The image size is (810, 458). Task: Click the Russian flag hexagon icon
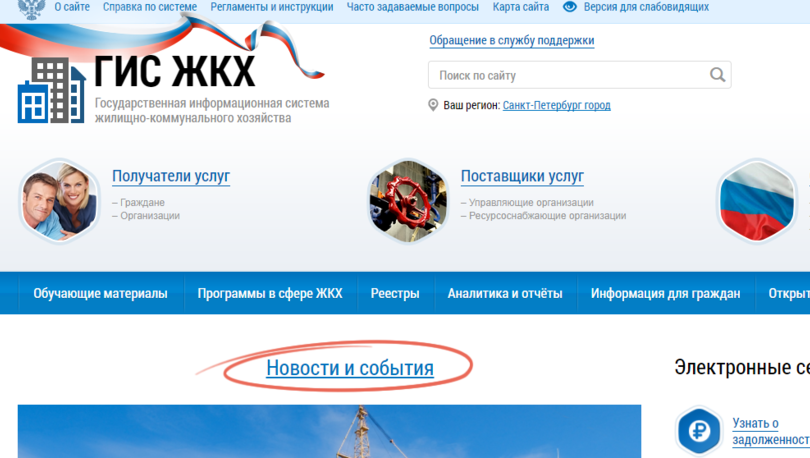757,200
